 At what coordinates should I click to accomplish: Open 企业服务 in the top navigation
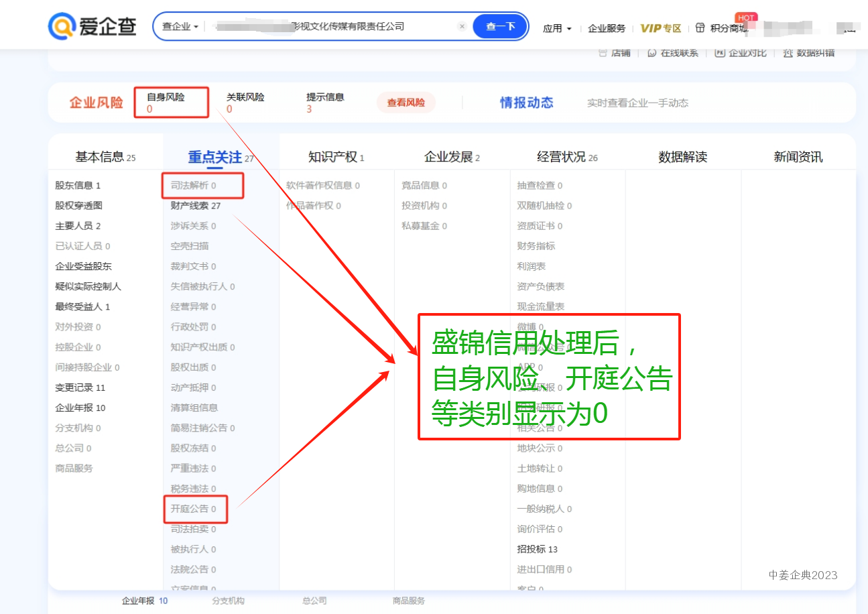coord(607,28)
